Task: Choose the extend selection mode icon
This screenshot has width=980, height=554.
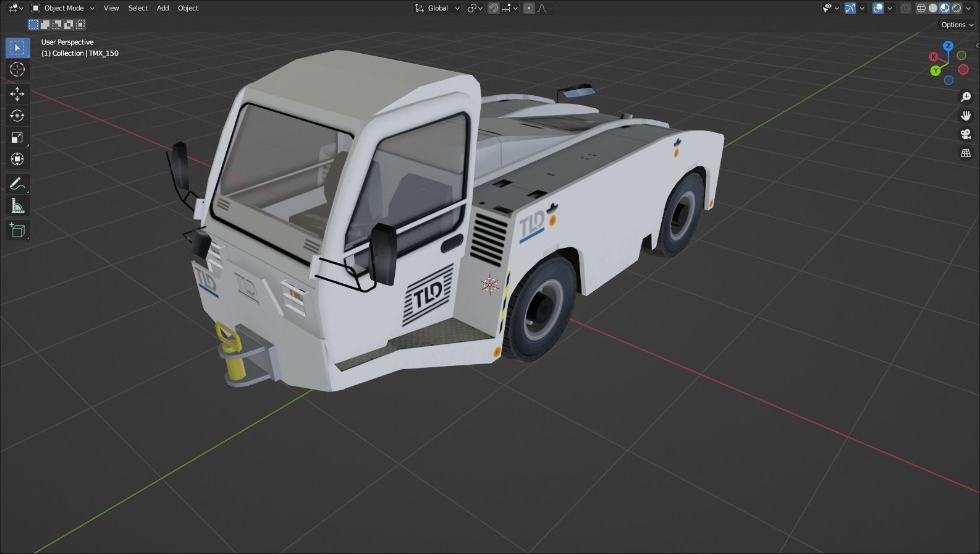Action: [45, 25]
